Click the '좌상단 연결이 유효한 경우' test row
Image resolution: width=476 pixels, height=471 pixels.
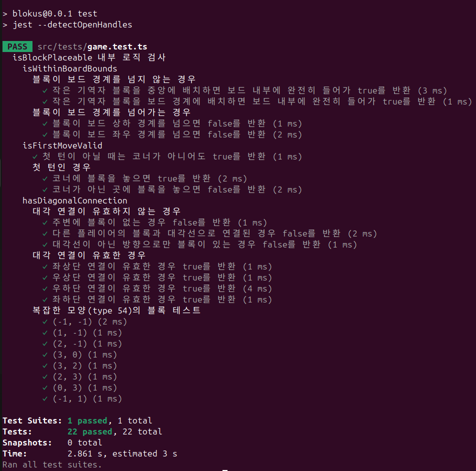click(157, 266)
